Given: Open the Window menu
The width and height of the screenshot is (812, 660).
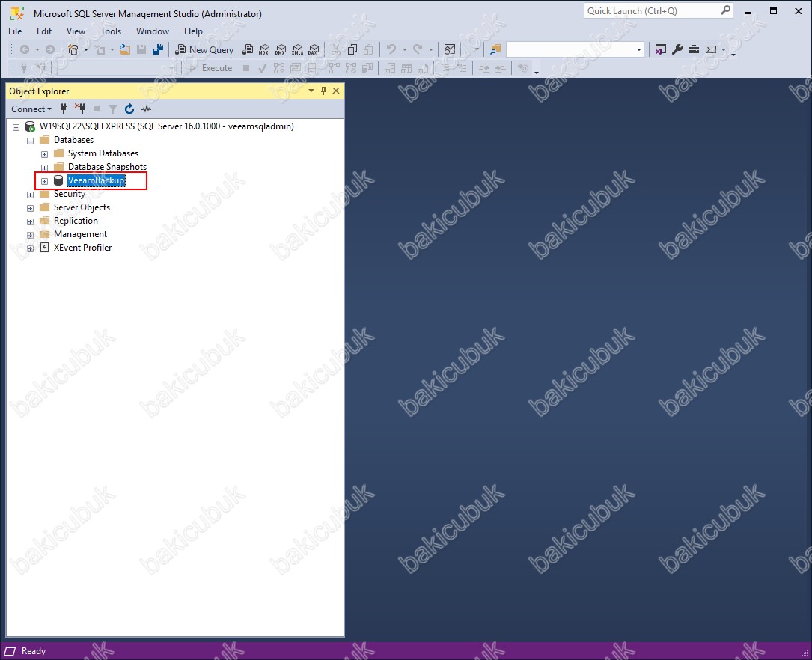Looking at the screenshot, I should tap(152, 31).
